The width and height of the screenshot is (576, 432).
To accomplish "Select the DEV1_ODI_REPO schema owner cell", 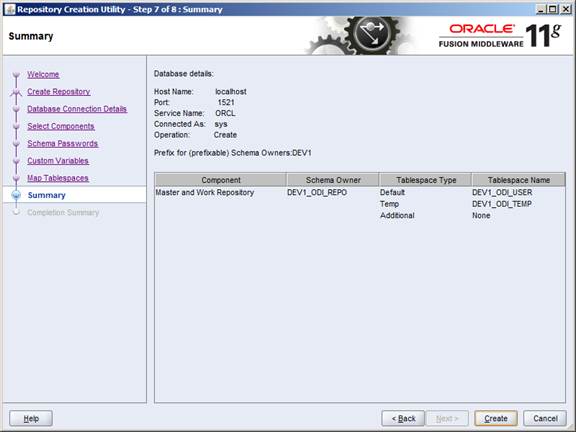I will click(x=317, y=192).
